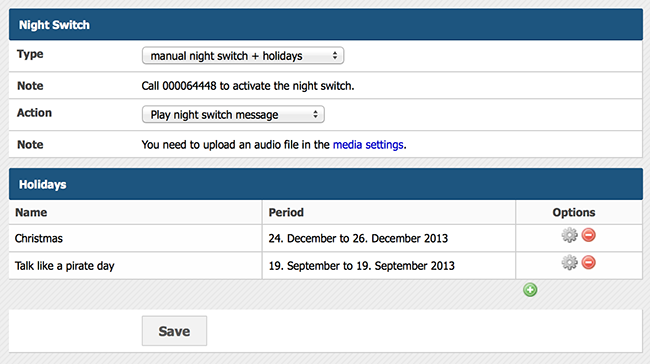Click the Options column header
650x364 pixels.
(x=579, y=212)
